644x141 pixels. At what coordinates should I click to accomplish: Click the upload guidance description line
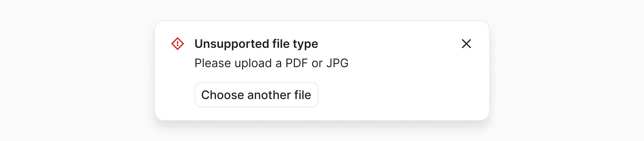tap(271, 63)
